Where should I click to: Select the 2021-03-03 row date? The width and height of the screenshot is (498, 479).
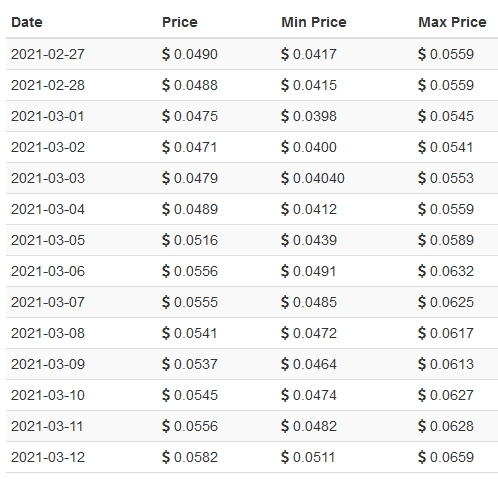(48, 178)
